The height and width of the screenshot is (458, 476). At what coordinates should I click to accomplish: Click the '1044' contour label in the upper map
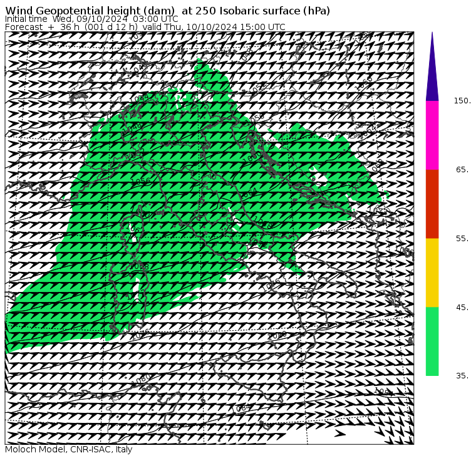(139, 98)
